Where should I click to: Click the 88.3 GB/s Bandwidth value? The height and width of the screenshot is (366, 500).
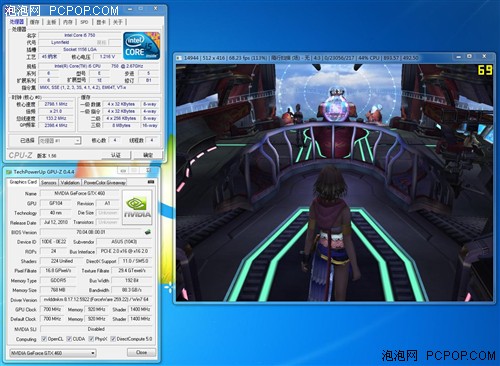(x=132, y=290)
